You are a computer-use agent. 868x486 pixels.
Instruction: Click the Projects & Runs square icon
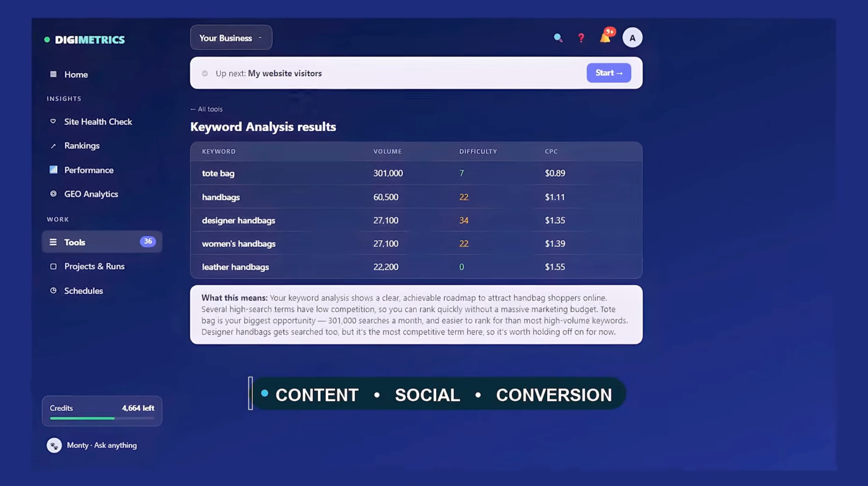pyautogui.click(x=53, y=266)
